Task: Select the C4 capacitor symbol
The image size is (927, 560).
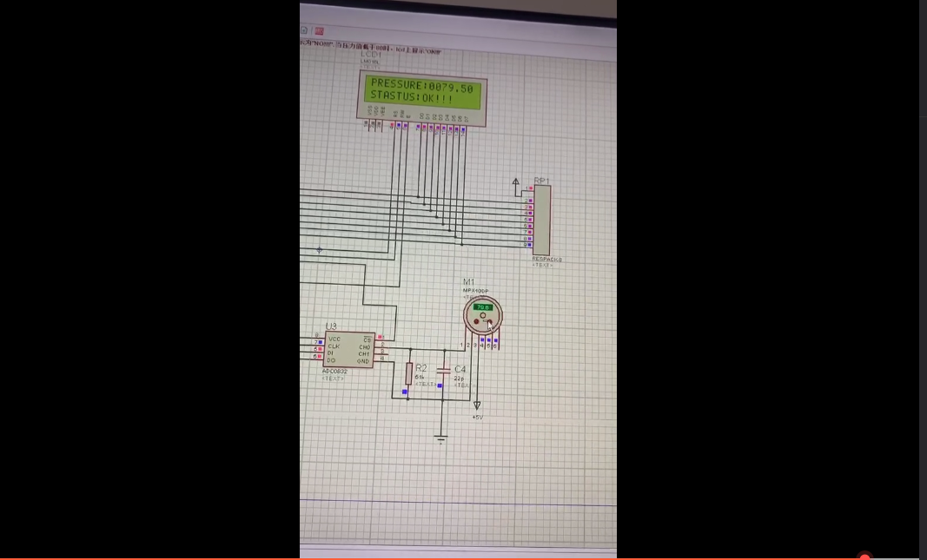Action: (x=443, y=371)
